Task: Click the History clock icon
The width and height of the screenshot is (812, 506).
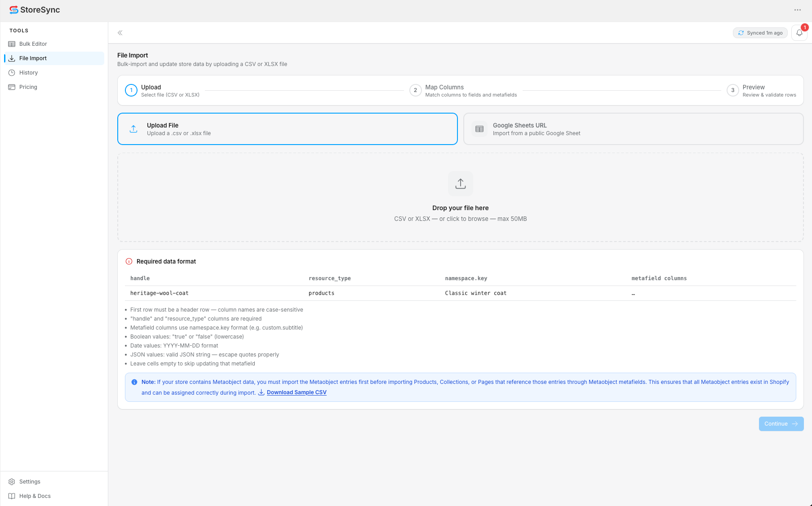Action: (x=12, y=73)
